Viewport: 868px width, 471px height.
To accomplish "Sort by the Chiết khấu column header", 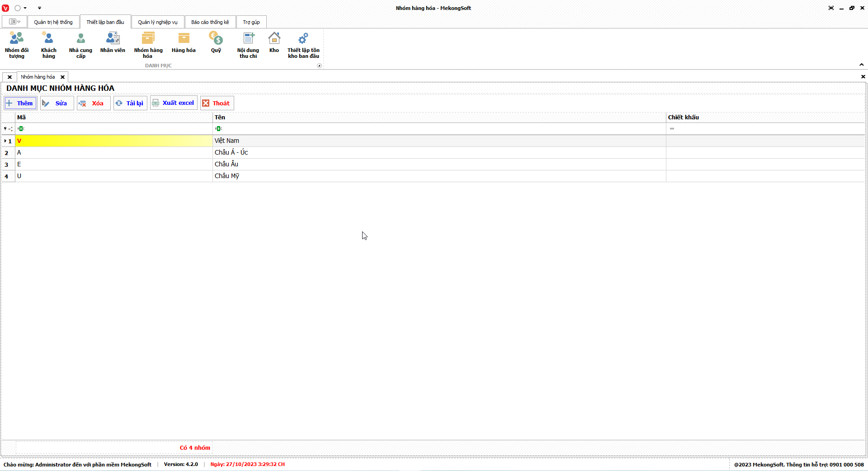I will 766,118.
